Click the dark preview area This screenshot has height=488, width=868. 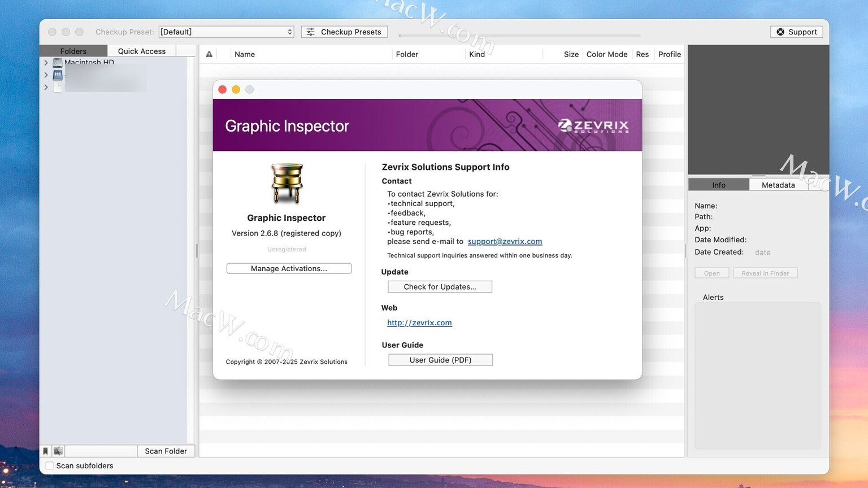click(x=758, y=110)
